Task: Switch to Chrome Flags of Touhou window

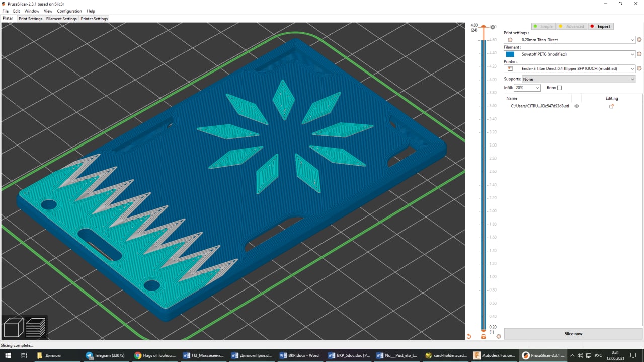Action: (x=155, y=355)
